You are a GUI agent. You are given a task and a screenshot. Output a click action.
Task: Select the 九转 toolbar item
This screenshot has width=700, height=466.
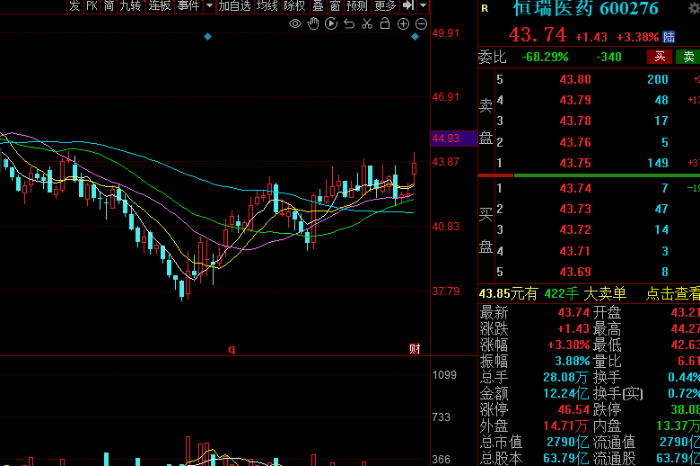[x=130, y=6]
